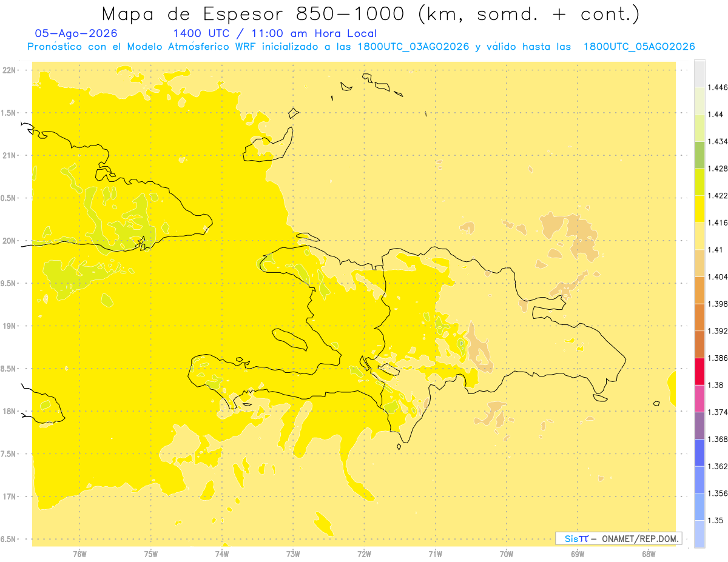This screenshot has height=562, width=728.
Task: Click the bright yellow legend swatch between 1.416 and 1.422
Action: click(699, 209)
